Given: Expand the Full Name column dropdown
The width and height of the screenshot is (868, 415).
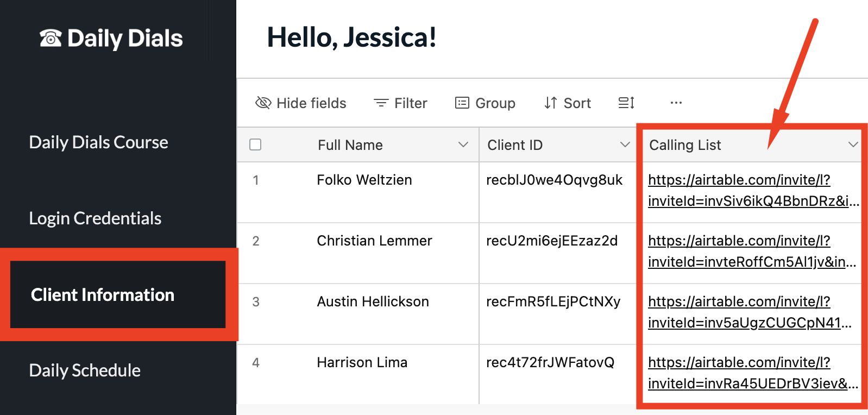Looking at the screenshot, I should pyautogui.click(x=463, y=144).
